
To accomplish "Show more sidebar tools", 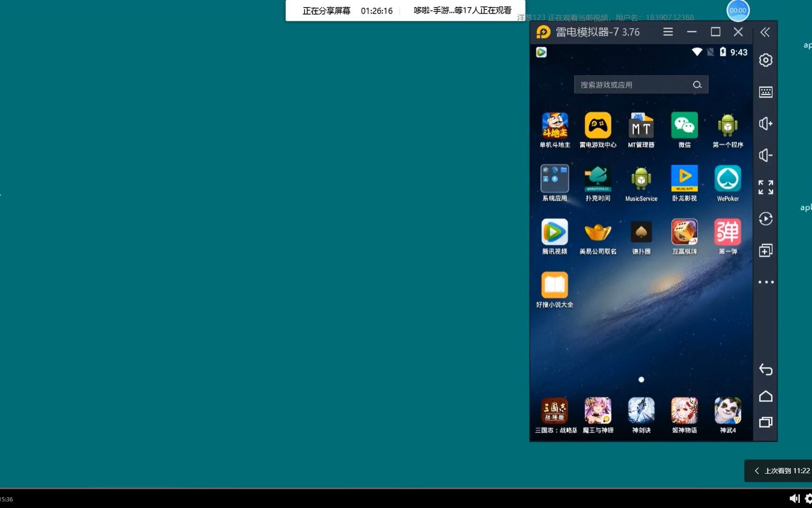I will tap(765, 282).
